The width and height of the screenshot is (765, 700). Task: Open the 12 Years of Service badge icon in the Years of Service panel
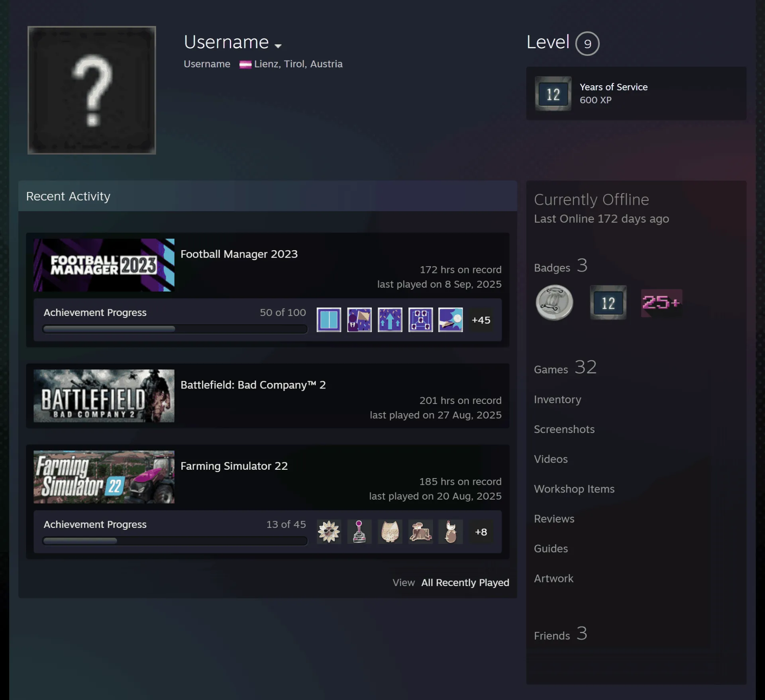click(553, 94)
